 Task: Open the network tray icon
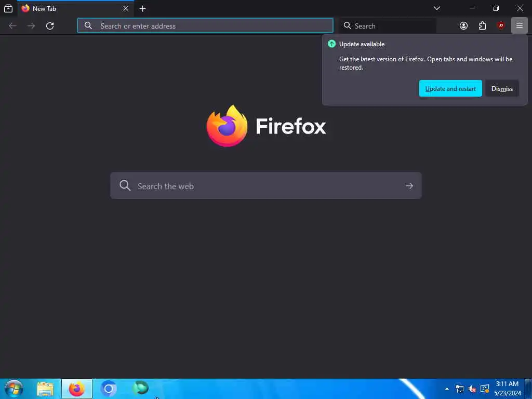pos(460,389)
